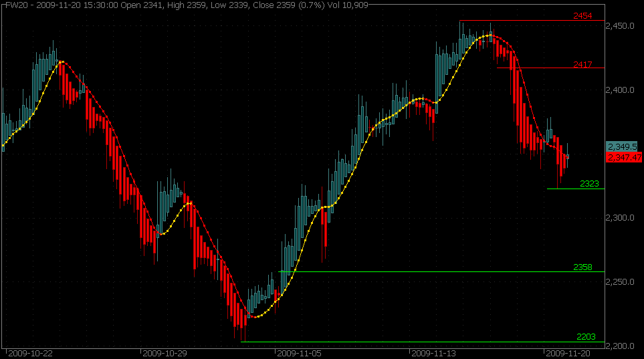Select the green 2358 support level label
The height and width of the screenshot is (359, 644).
click(582, 267)
